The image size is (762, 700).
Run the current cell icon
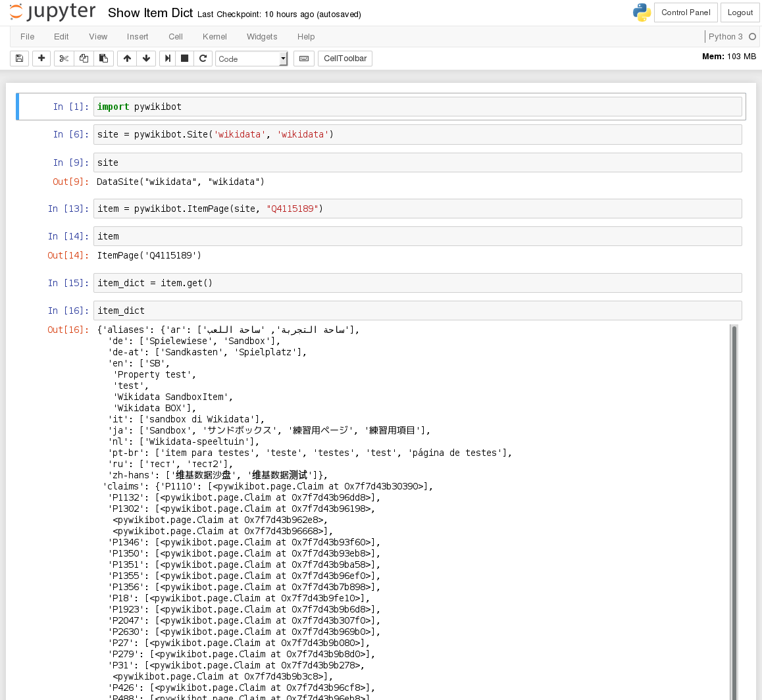168,59
